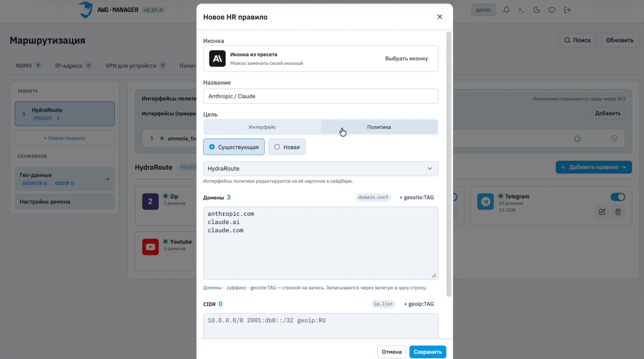
Task: Open the HydraRoute policy dropdown
Action: tap(321, 168)
